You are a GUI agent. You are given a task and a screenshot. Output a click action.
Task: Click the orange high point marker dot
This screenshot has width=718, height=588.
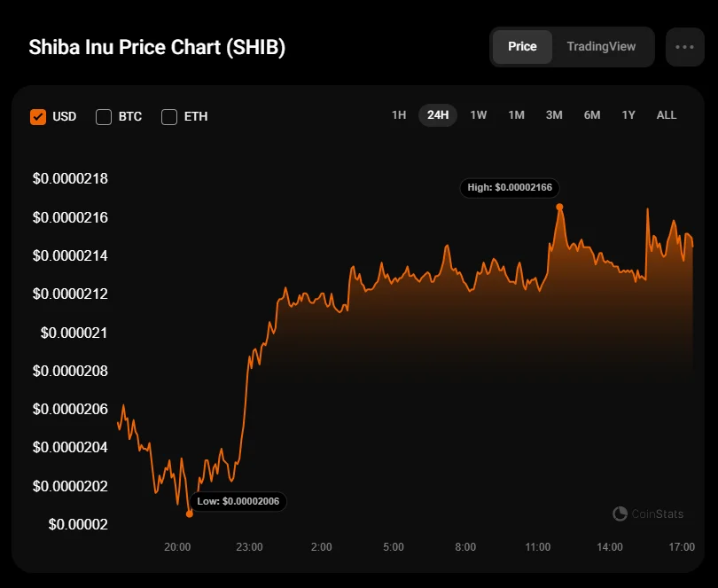559,207
